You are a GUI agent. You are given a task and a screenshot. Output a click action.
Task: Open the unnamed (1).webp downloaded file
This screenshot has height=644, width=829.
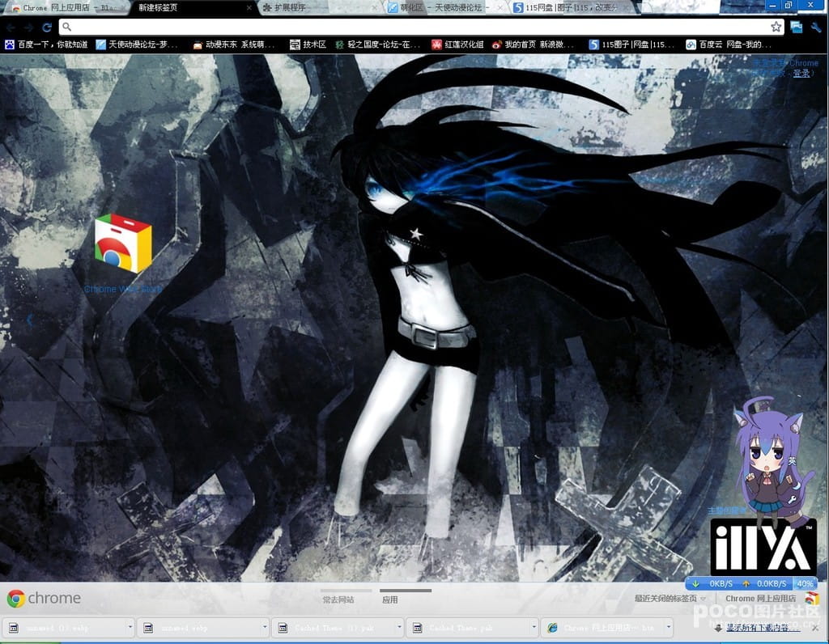(65, 628)
